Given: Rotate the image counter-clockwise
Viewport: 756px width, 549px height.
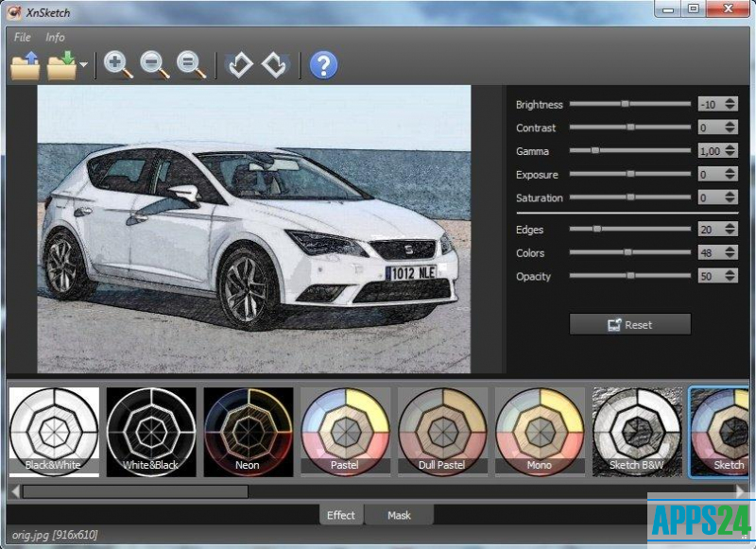Looking at the screenshot, I should pos(240,65).
